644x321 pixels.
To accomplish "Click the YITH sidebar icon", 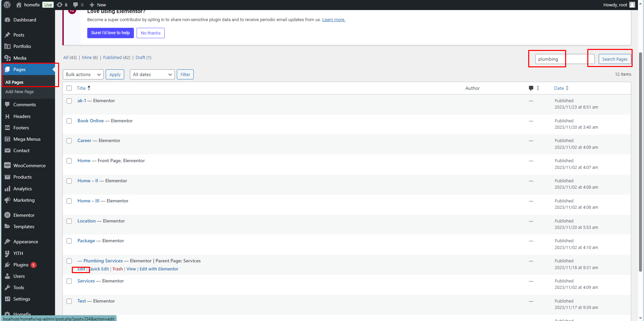I will click(x=7, y=253).
